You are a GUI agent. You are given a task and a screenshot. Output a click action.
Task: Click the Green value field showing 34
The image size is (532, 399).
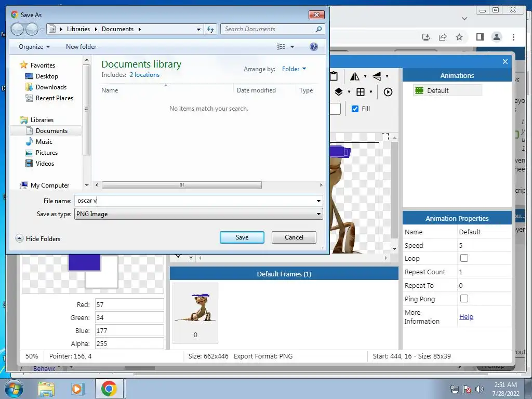pos(129,317)
